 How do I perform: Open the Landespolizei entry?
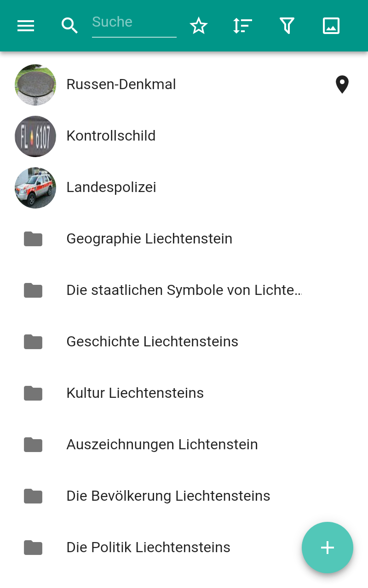pos(184,187)
